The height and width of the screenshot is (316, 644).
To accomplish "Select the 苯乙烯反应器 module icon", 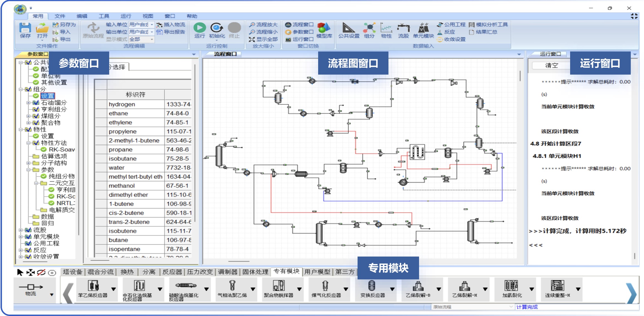I will click(93, 286).
